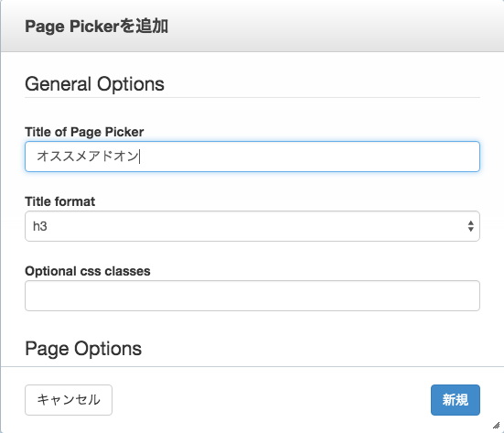Viewport: 504px width, 433px height.
Task: Click the Optional css classes text box
Action: (x=252, y=296)
